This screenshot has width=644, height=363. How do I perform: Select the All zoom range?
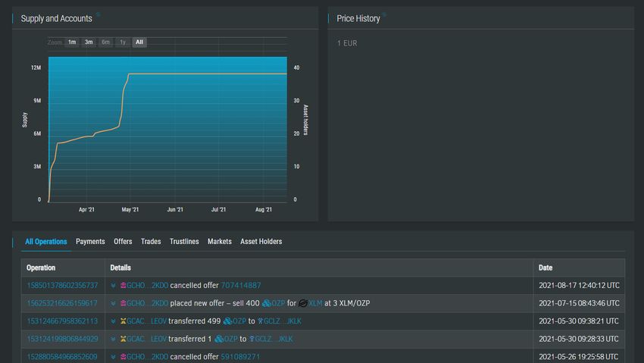click(139, 42)
